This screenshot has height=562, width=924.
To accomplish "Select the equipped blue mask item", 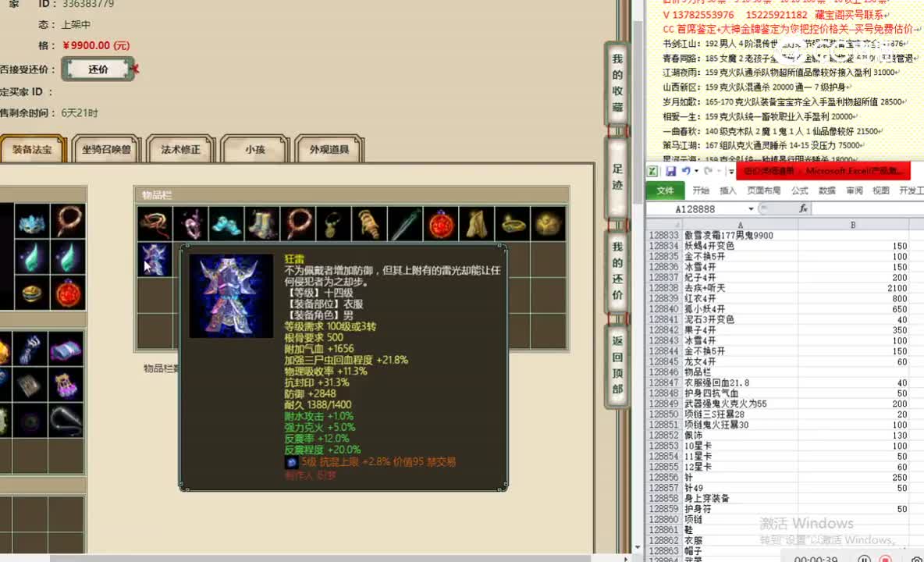I will pos(32,221).
